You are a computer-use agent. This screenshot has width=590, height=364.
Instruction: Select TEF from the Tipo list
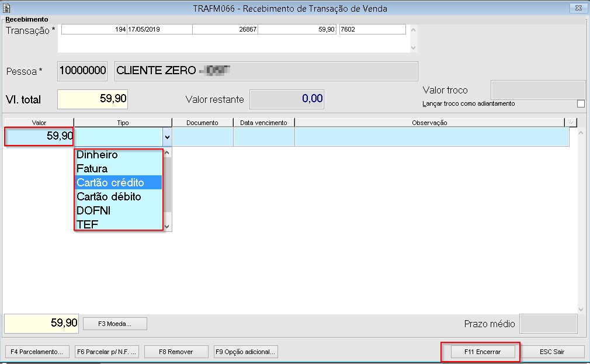[119, 224]
